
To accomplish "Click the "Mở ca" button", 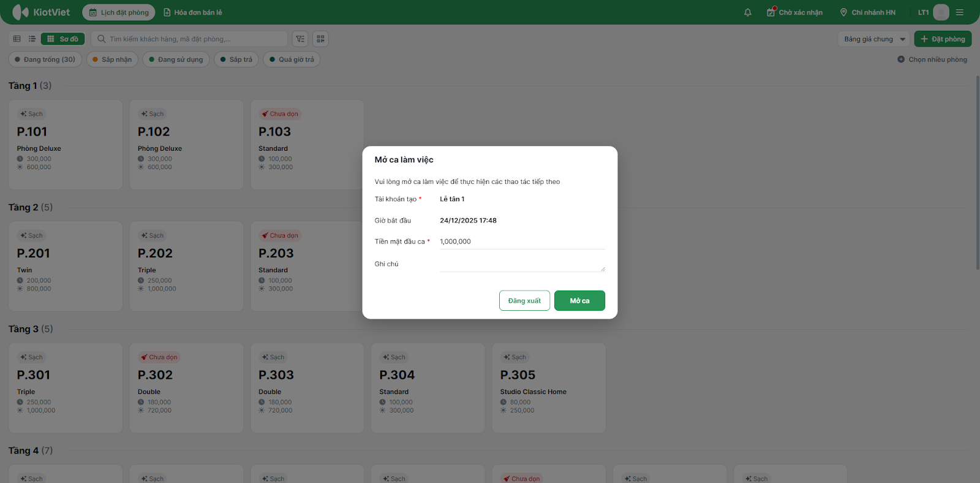I will coord(579,301).
